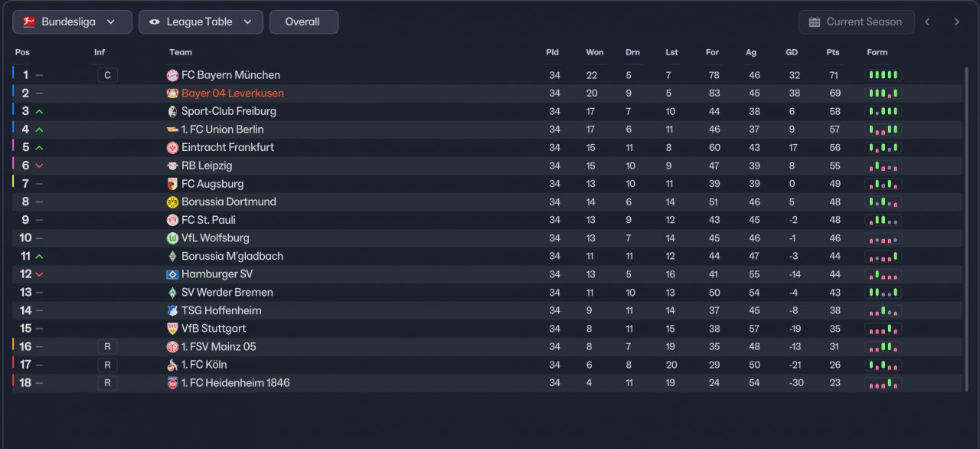Sort table by Pts column header

point(833,52)
